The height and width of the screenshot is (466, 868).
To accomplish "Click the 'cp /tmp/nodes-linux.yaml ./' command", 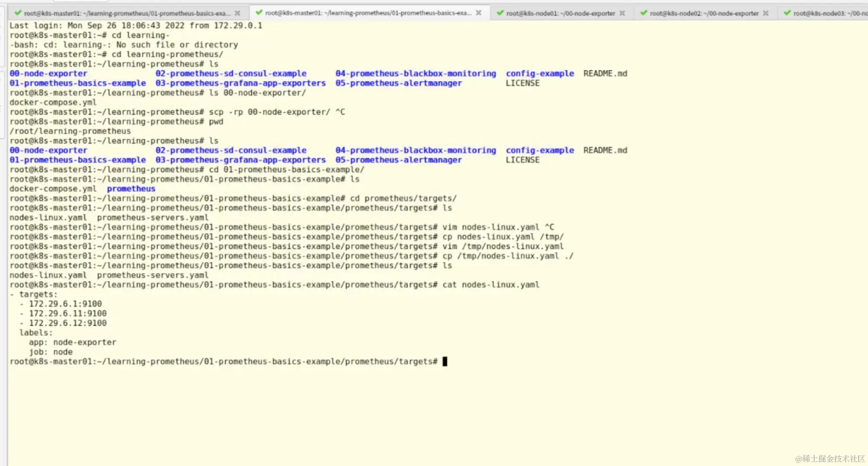I will [x=508, y=257].
